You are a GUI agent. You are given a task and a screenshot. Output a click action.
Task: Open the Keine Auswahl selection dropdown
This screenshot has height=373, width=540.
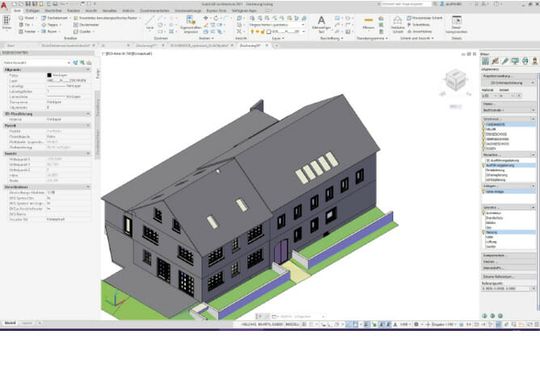pyautogui.click(x=37, y=63)
